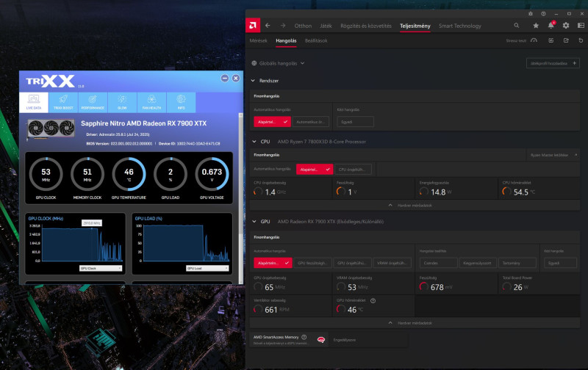Collapse the CPU section
Image resolution: width=588 pixels, height=370 pixels.
254,142
